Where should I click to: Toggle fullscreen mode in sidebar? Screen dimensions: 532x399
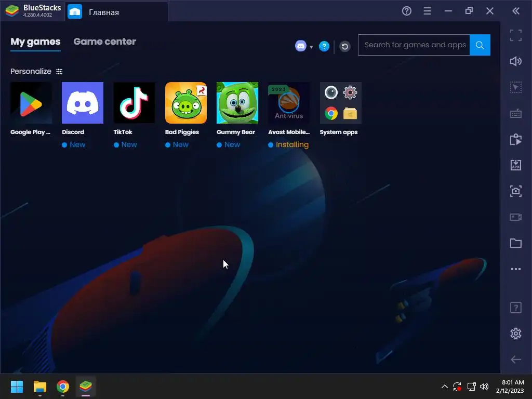pos(516,35)
